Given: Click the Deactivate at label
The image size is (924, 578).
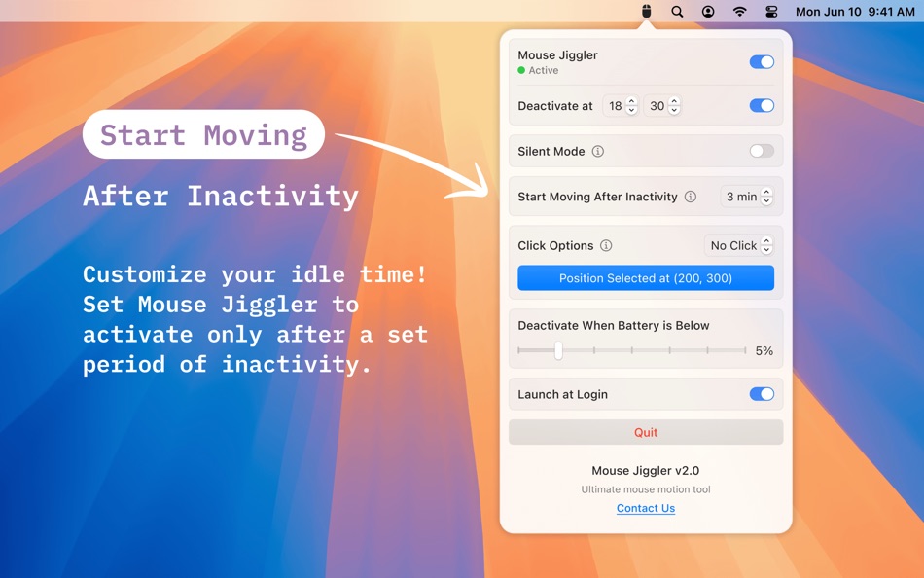Looking at the screenshot, I should point(555,106).
